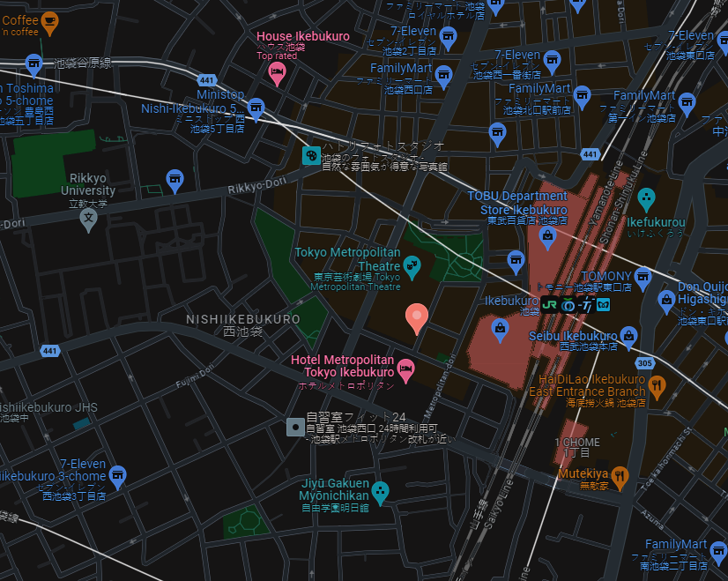728x581 pixels.
Task: Click the 7-Eleven Ikebukuro 2-chome pin
Action: [x=448, y=38]
